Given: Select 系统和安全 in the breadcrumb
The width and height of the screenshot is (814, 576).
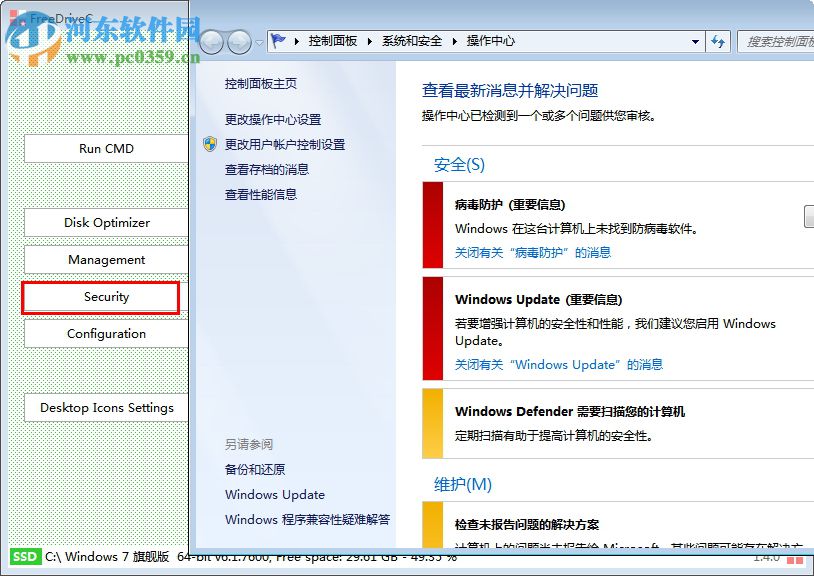Looking at the screenshot, I should tap(412, 41).
